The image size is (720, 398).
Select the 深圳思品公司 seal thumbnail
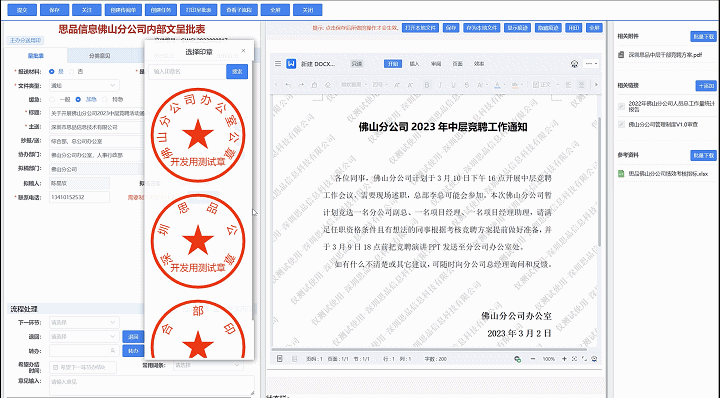(x=198, y=241)
